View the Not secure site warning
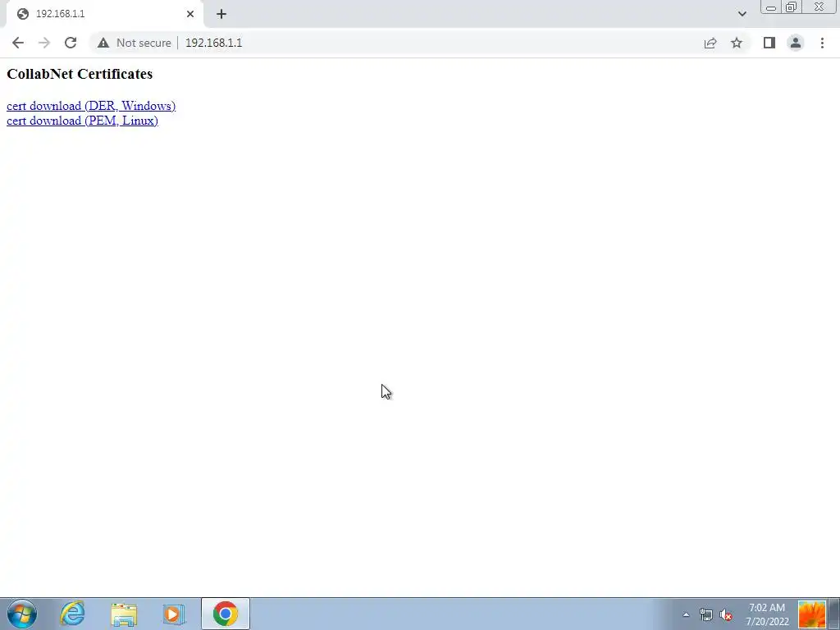 134,43
